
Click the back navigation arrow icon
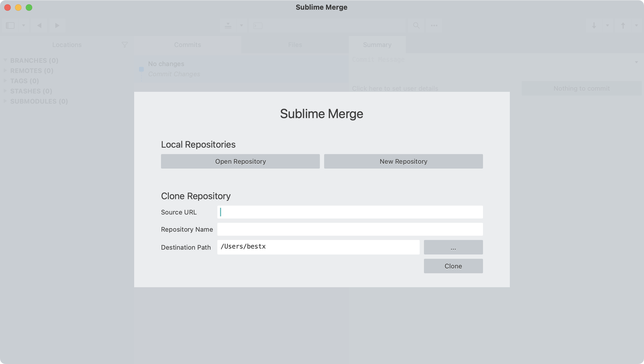click(39, 25)
